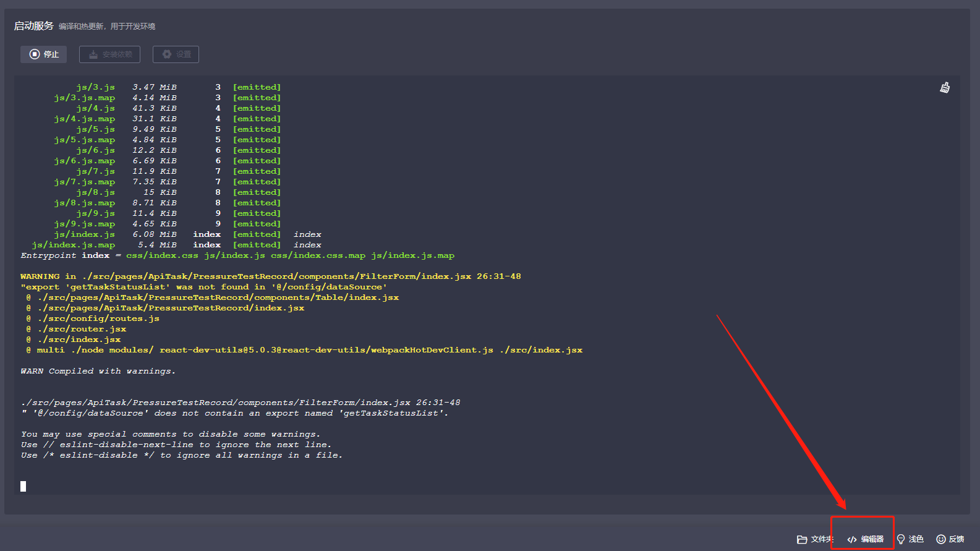Click the smiley face feedback icon
The image size is (980, 551).
pos(941,539)
